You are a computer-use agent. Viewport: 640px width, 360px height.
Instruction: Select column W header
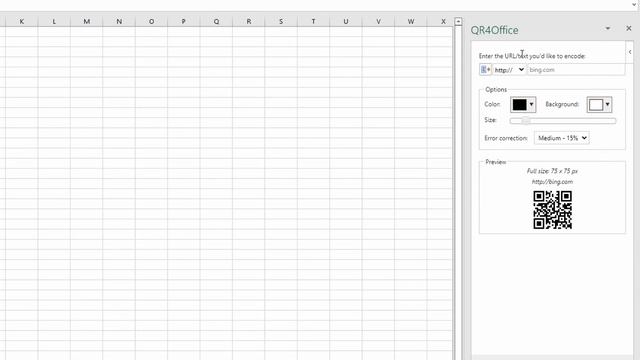(x=411, y=21)
